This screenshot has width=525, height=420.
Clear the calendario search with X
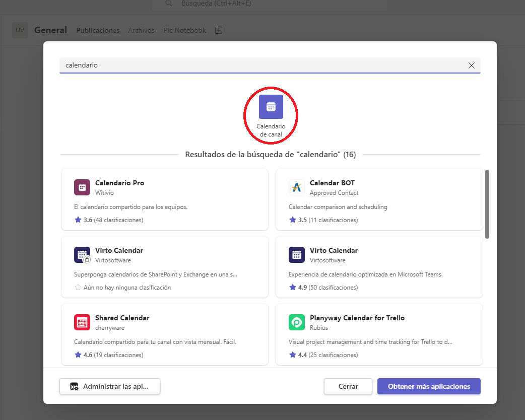tap(472, 65)
